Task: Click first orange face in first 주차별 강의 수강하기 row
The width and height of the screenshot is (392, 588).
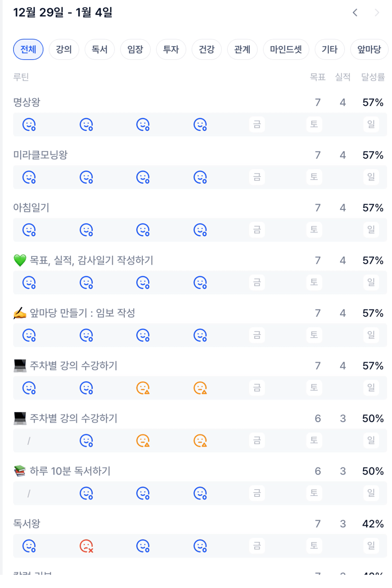Action: point(143,388)
